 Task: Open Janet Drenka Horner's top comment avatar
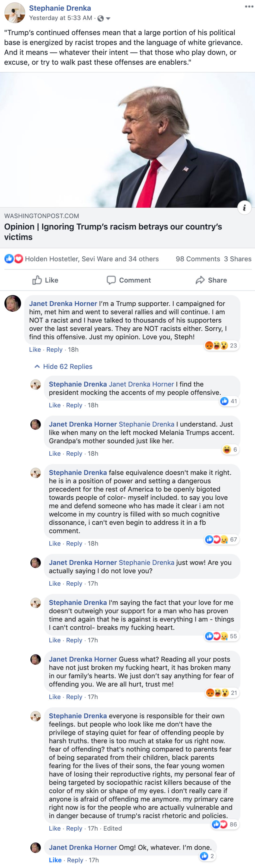[x=13, y=303]
